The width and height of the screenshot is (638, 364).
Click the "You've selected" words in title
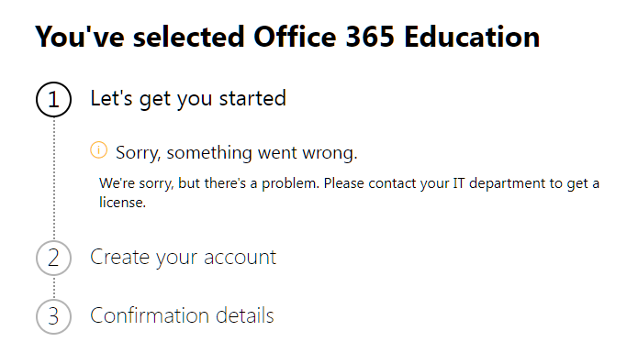click(x=140, y=37)
